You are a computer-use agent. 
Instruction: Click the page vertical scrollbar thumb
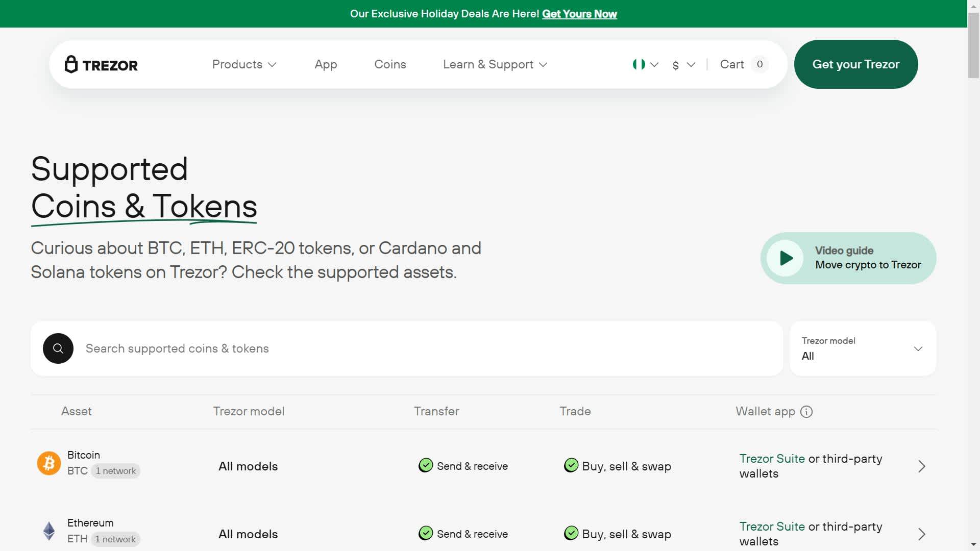(973, 45)
